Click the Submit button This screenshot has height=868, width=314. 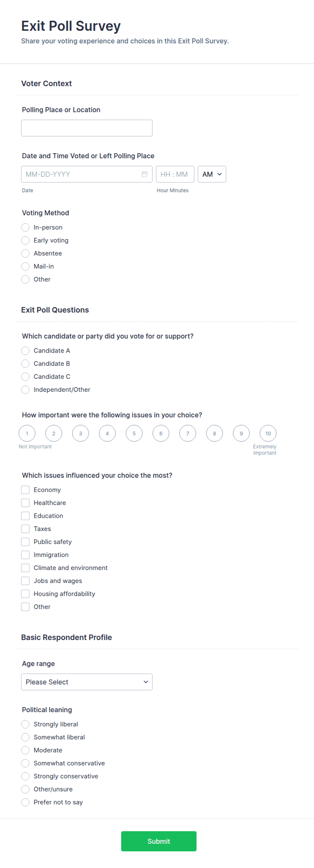click(159, 841)
